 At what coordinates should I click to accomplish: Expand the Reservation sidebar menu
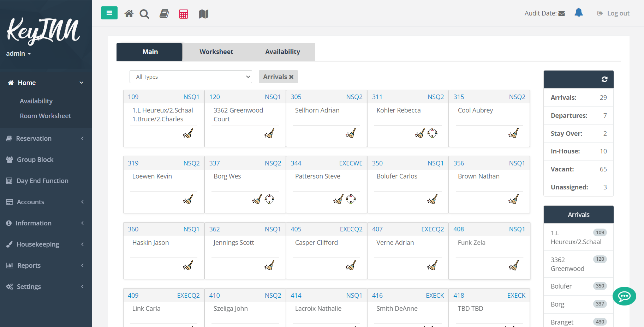[46, 138]
